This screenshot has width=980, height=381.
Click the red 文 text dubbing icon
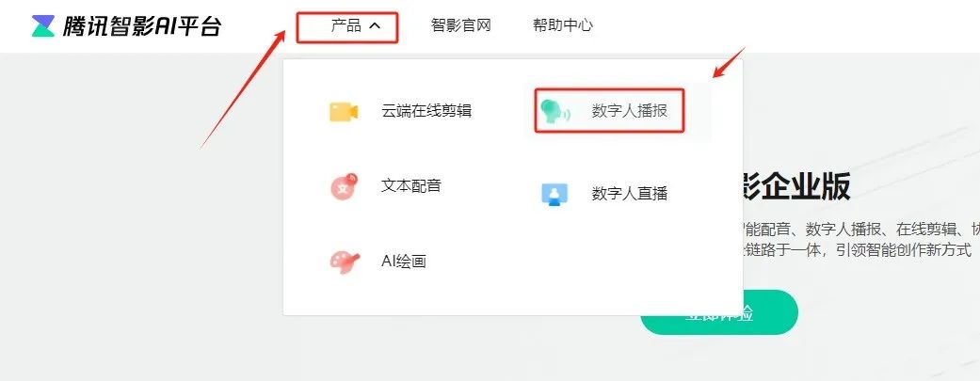[344, 186]
